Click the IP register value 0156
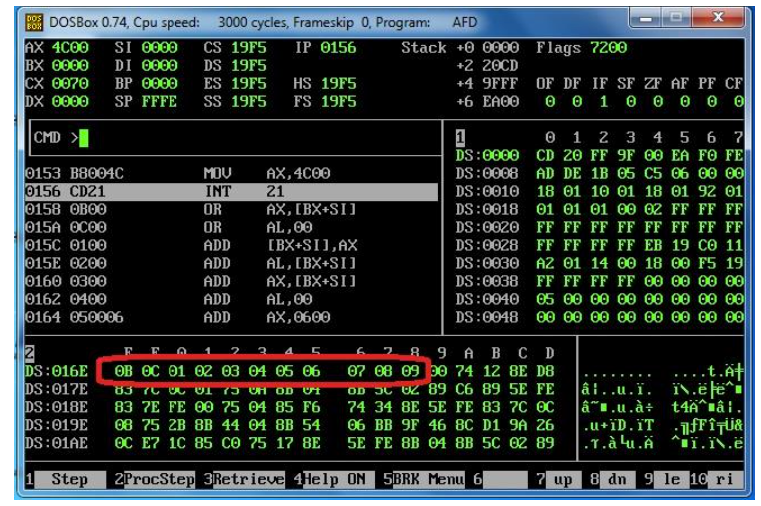This screenshot has height=506, width=761. (339, 48)
